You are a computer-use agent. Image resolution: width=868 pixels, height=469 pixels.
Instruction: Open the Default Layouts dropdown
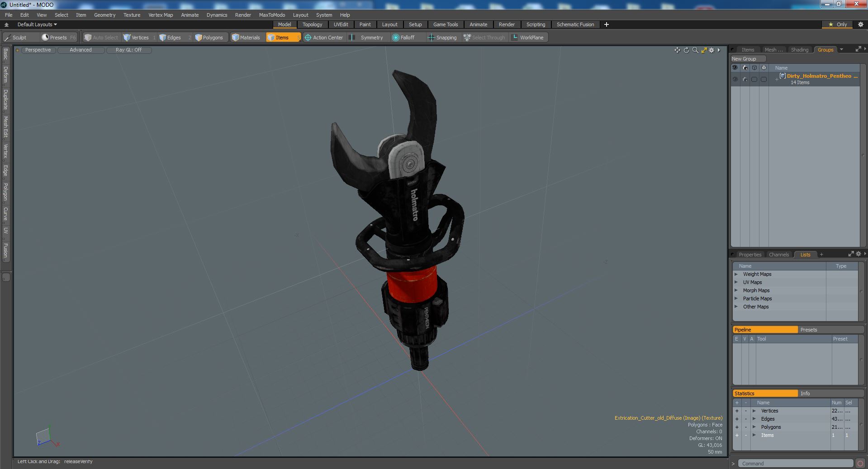coord(37,24)
